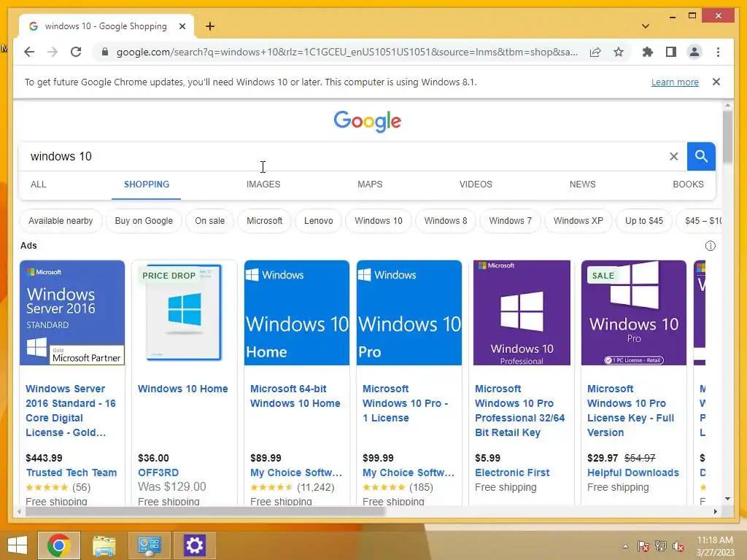Click the SALE Windows 10 Pro image
The height and width of the screenshot is (560, 747).
coord(634,313)
